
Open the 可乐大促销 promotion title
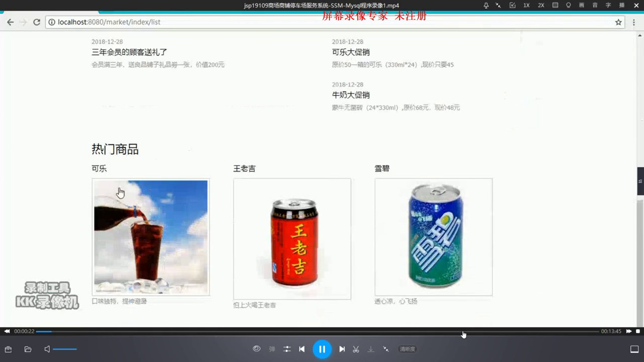pos(351,52)
